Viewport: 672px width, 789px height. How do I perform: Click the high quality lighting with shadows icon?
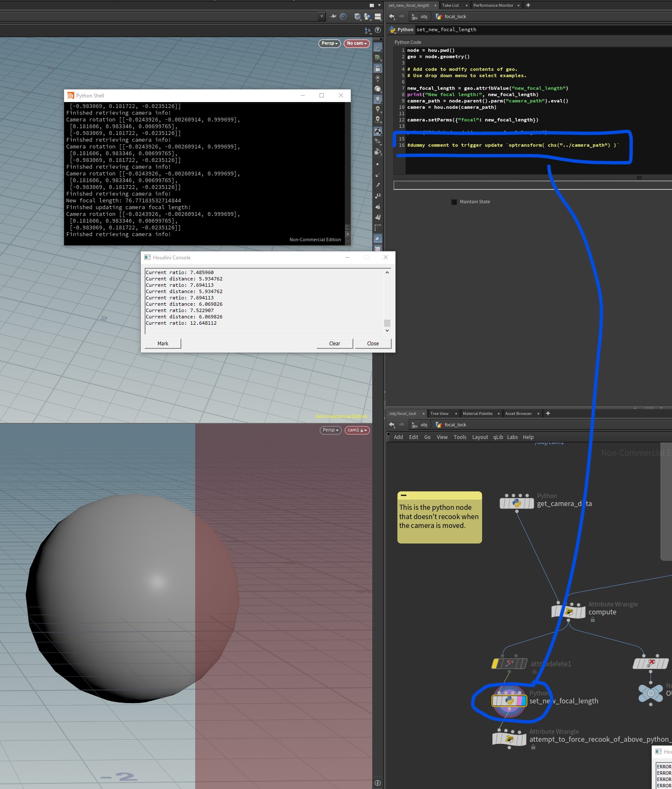378,120
